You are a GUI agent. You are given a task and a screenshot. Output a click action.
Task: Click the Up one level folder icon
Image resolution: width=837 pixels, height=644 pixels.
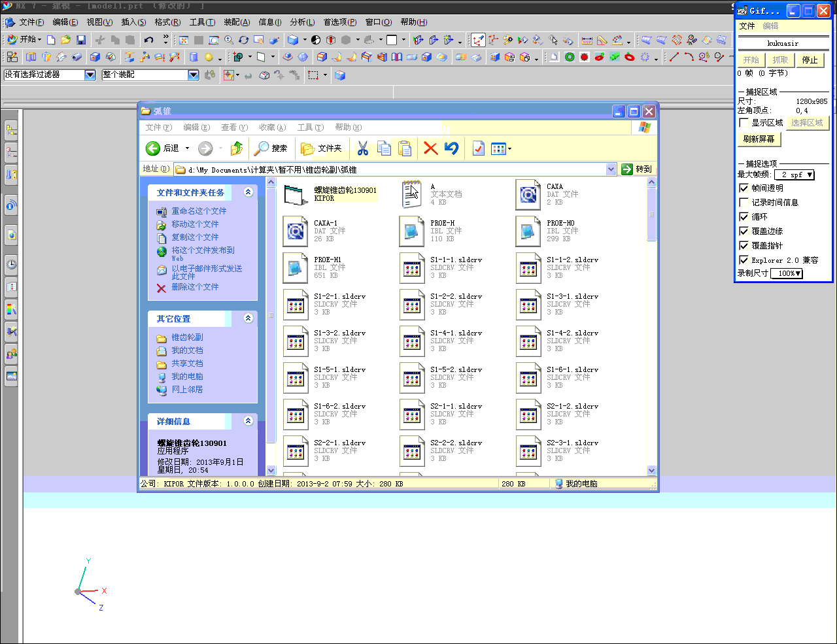pyautogui.click(x=237, y=148)
